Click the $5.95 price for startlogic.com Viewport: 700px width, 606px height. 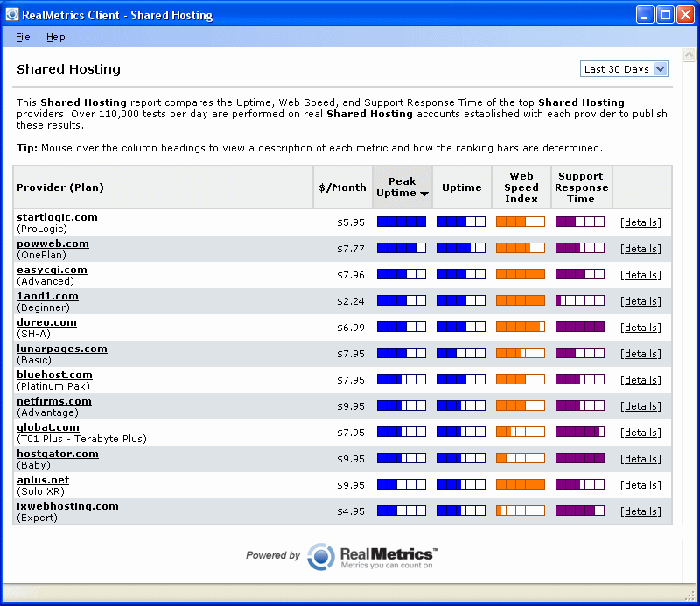coord(351,222)
